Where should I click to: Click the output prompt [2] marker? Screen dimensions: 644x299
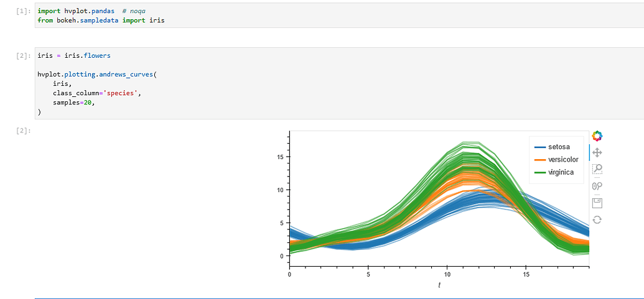[24, 131]
